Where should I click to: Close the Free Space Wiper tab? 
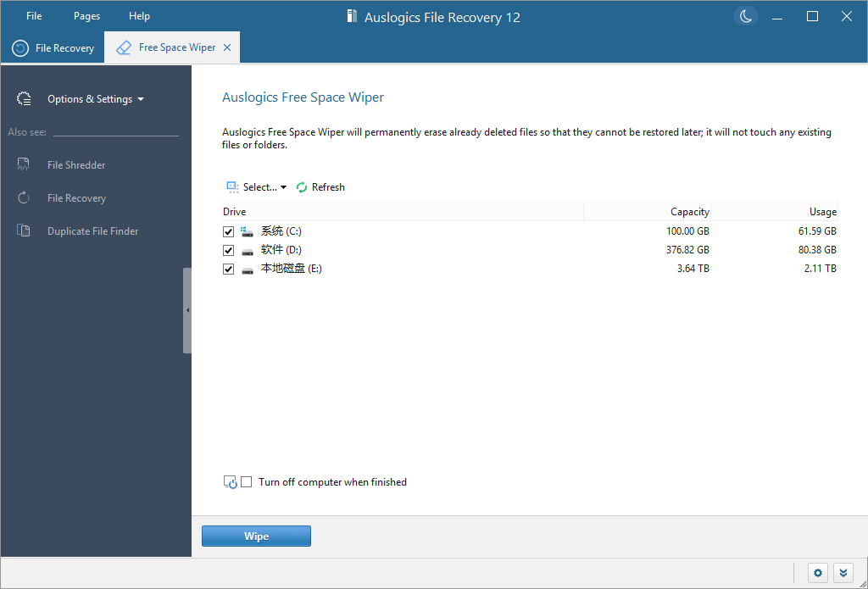point(225,47)
